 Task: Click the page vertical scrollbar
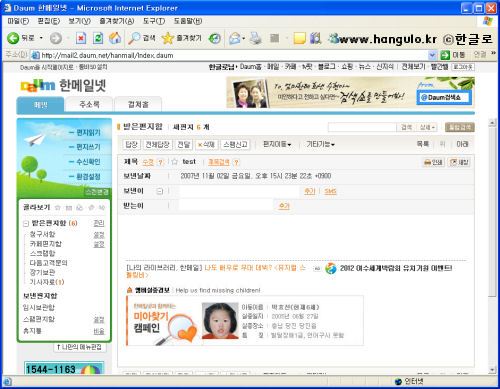492,246
